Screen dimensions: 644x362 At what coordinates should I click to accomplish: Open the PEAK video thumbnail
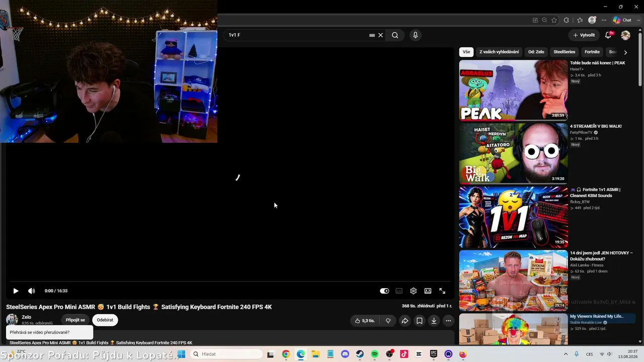click(x=513, y=90)
